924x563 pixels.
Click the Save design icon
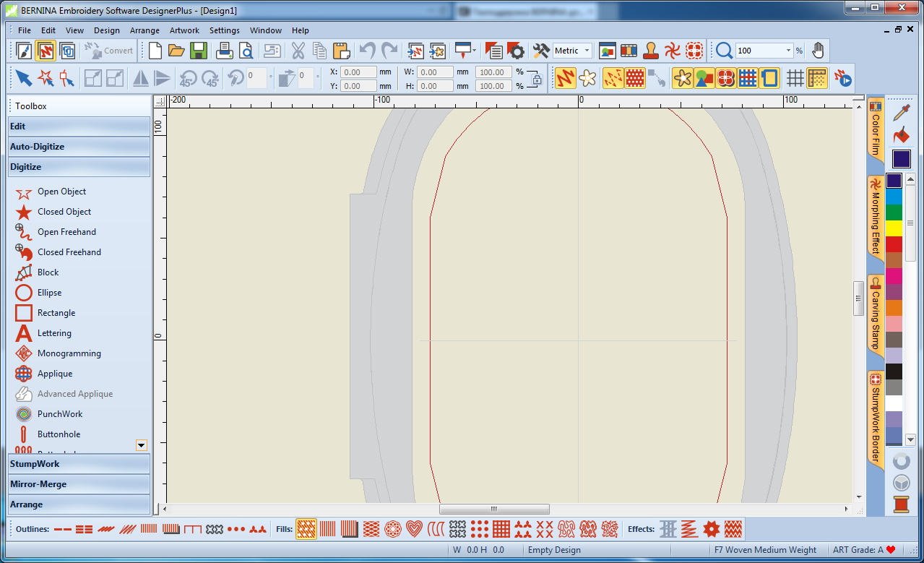(x=199, y=51)
